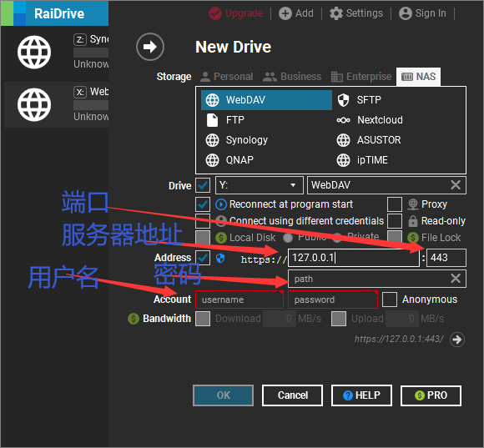Viewport: 484px width, 448px height.
Task: Click the https://127.0.0.1:443/ URL preview text
Action: 399,339
